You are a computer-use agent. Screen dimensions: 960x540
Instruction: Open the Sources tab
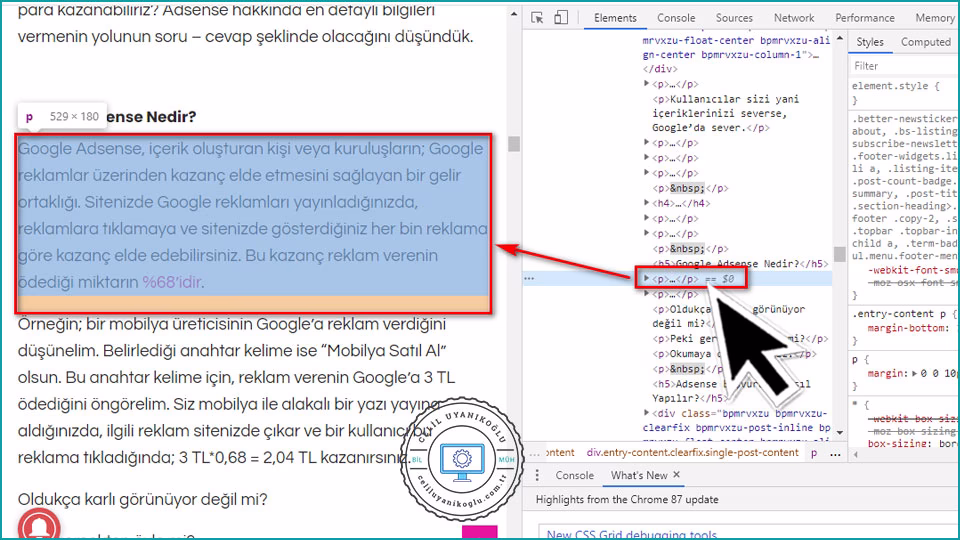click(734, 18)
